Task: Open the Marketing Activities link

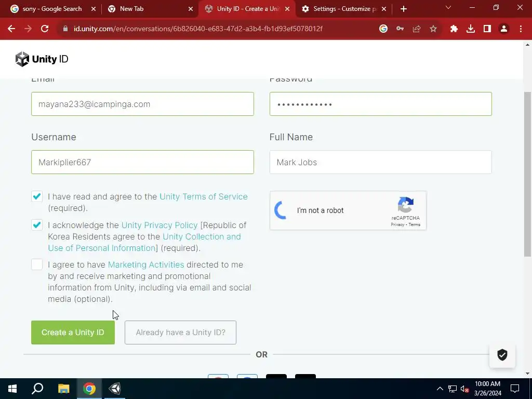Action: point(146,264)
